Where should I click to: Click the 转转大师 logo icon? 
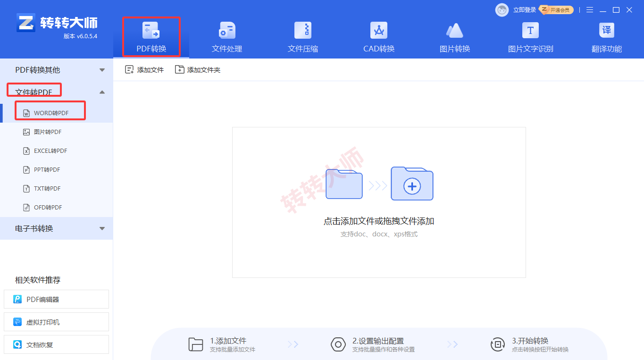pos(26,23)
